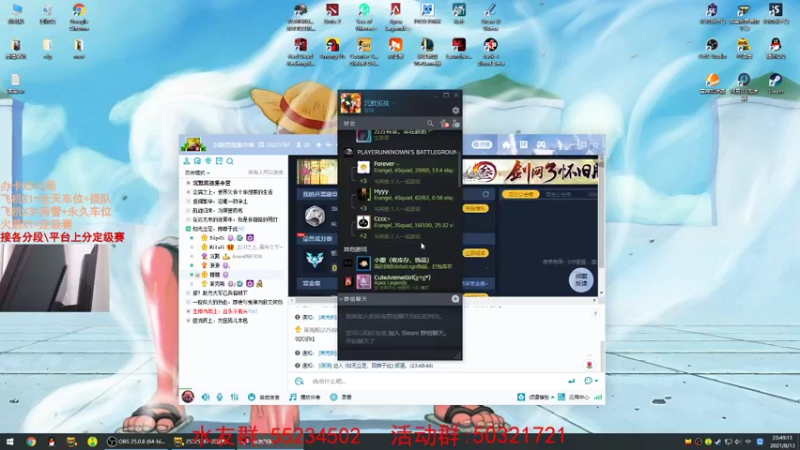Screen dimensions: 800x450
Task: Click user avatar at bottom left of voice app
Action: point(188,396)
